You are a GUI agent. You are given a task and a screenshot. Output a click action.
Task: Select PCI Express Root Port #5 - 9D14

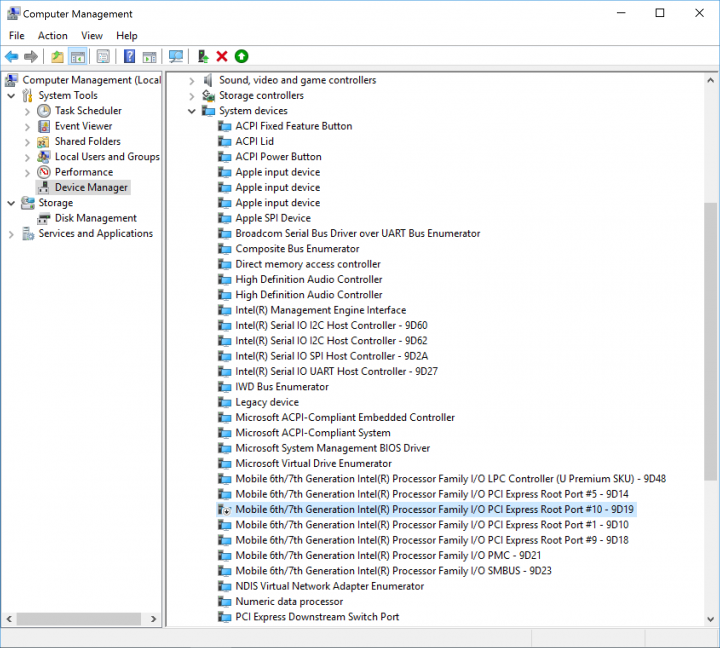[x=432, y=494]
